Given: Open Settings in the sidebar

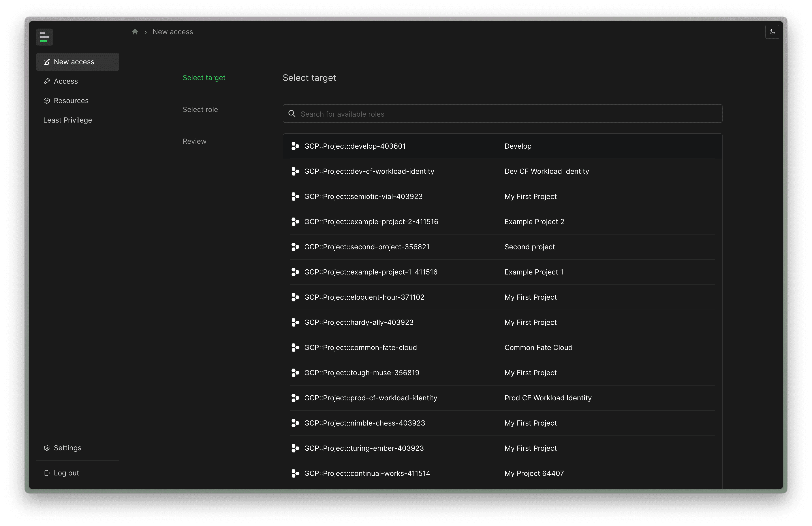Looking at the screenshot, I should tap(77, 447).
